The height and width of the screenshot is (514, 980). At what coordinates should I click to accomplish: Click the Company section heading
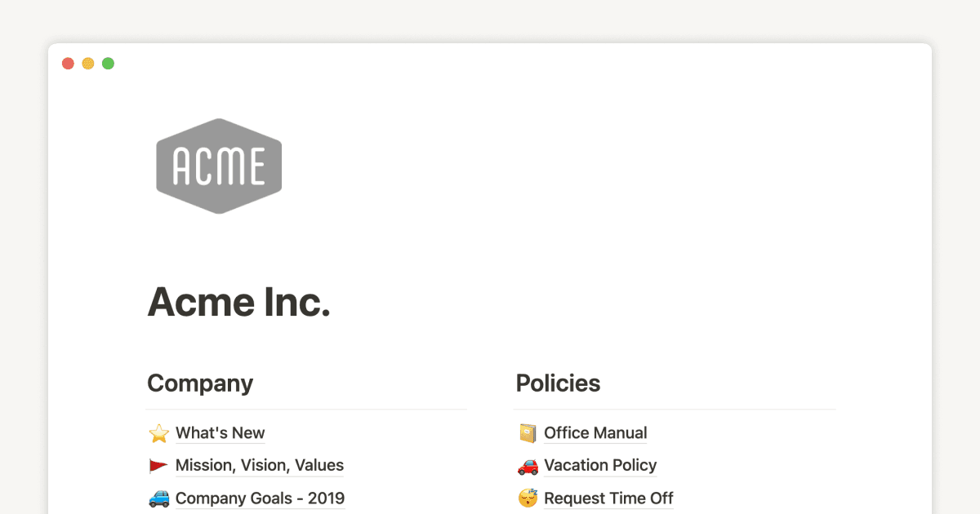pyautogui.click(x=200, y=383)
